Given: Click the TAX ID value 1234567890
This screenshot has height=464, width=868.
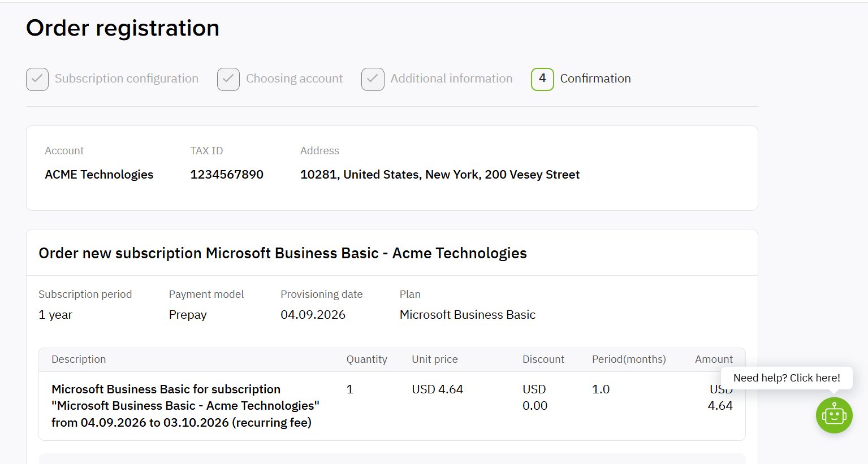Looking at the screenshot, I should [x=227, y=175].
